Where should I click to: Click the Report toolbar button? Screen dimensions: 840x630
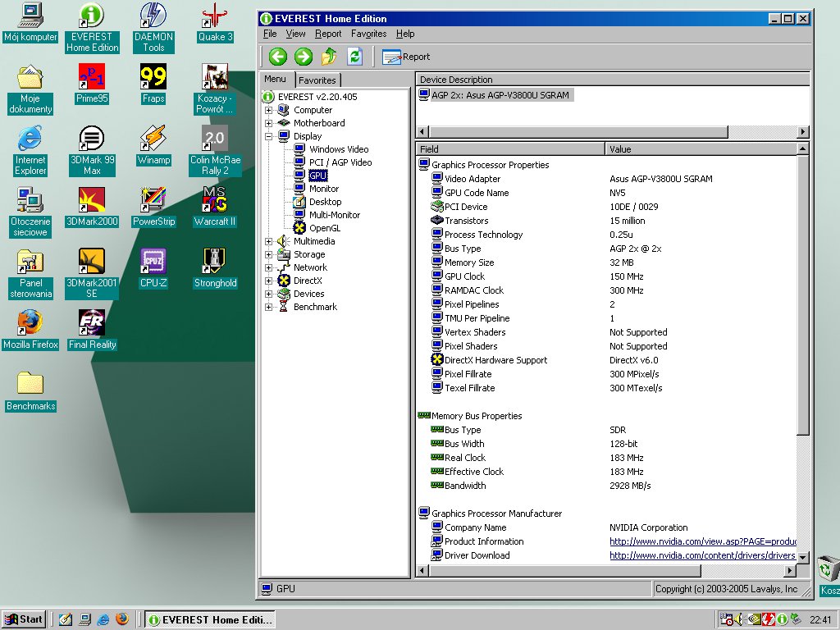click(406, 57)
